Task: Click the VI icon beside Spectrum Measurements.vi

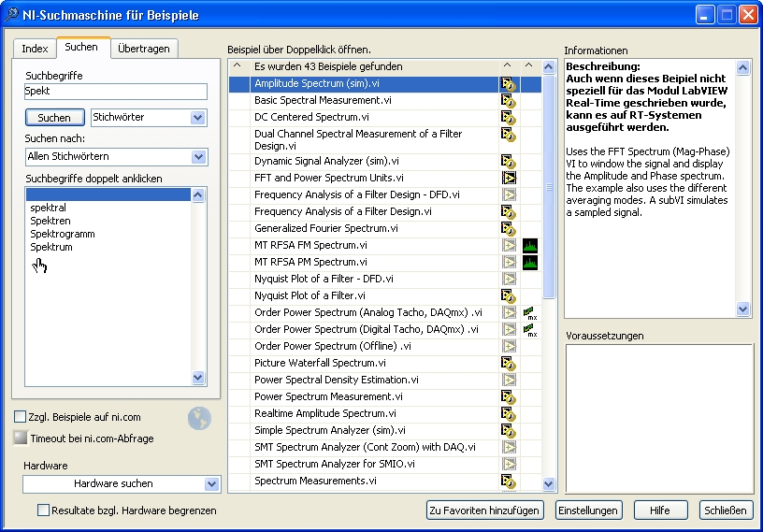Action: [509, 481]
